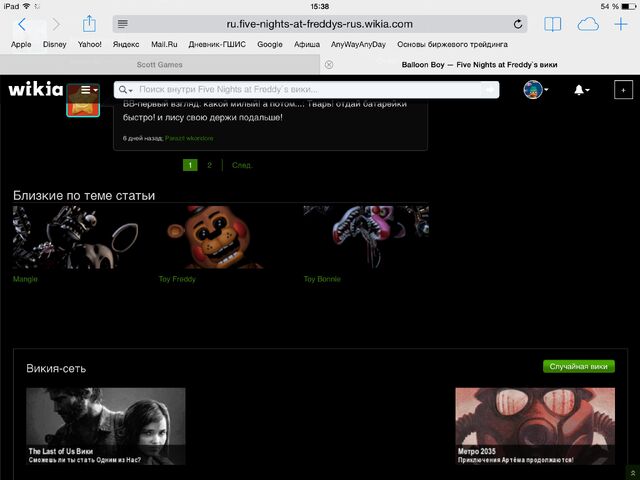Tap Safari forward arrow

56,24
